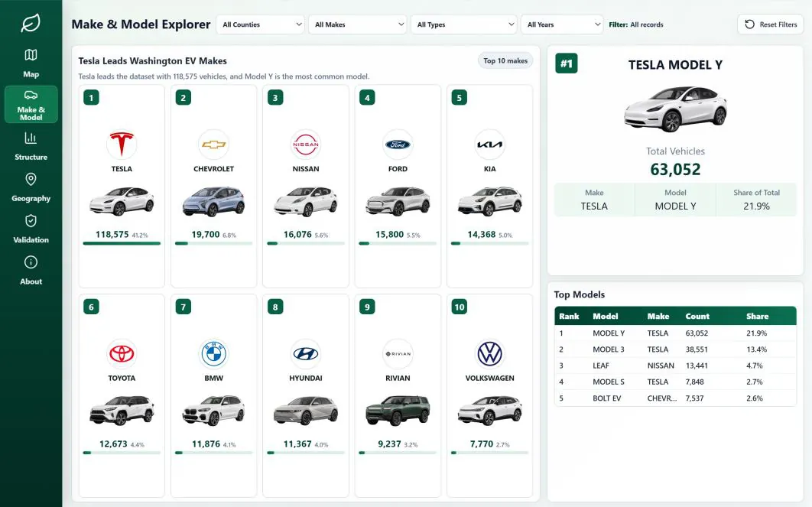This screenshot has width=812, height=507.
Task: Open the All Makes dropdown
Action: coord(357,24)
